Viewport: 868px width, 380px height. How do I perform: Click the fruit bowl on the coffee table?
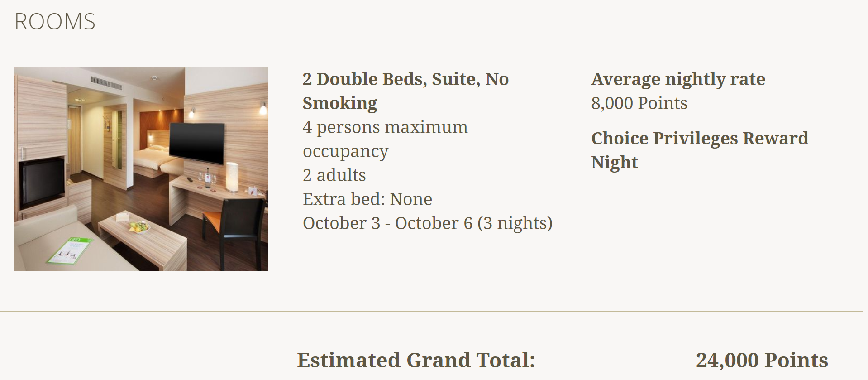coord(139,226)
